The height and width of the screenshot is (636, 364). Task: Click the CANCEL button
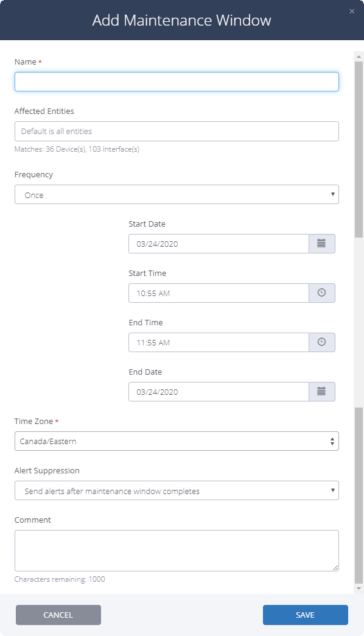coord(58,615)
